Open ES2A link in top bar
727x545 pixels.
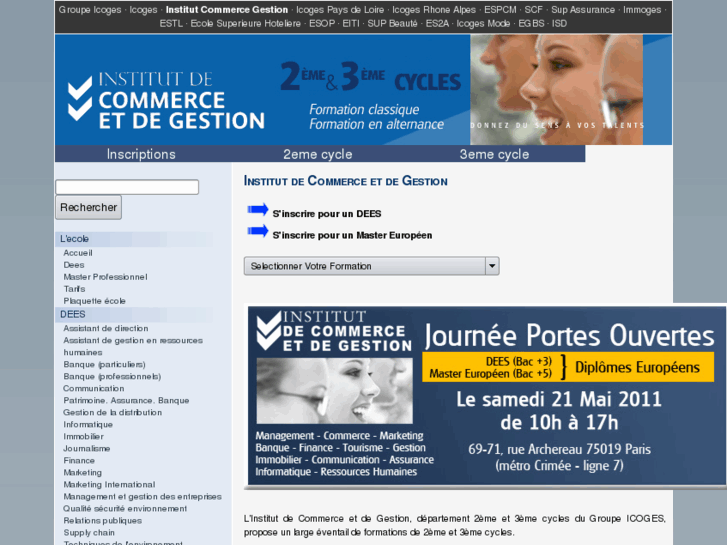(x=437, y=24)
